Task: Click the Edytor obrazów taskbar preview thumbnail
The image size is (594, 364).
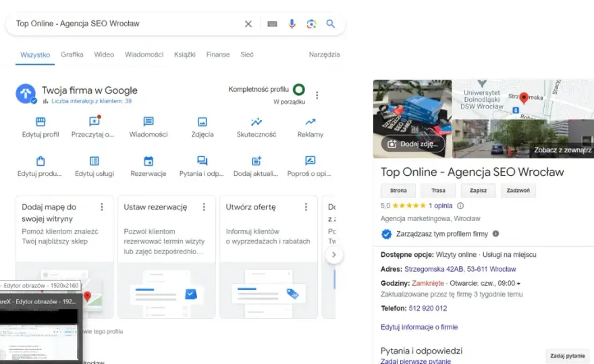Action: coord(38,335)
